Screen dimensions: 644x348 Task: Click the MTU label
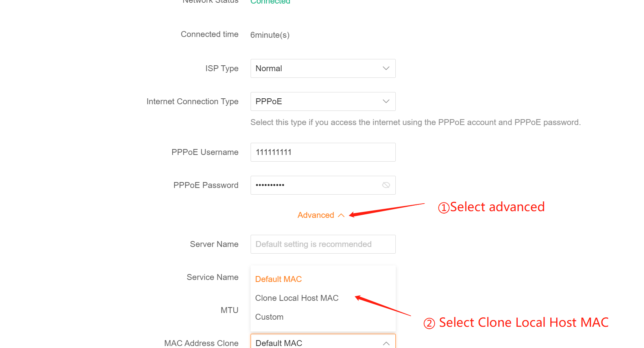229,310
